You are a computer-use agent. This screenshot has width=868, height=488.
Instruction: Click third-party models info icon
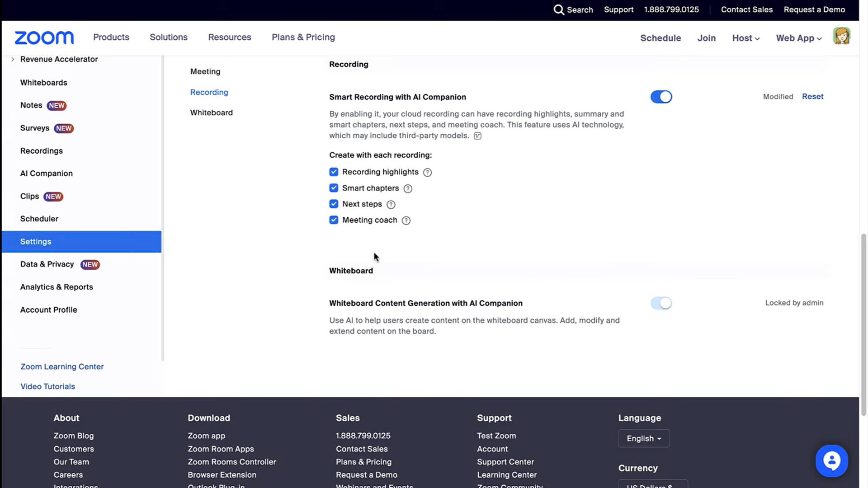[x=477, y=136]
